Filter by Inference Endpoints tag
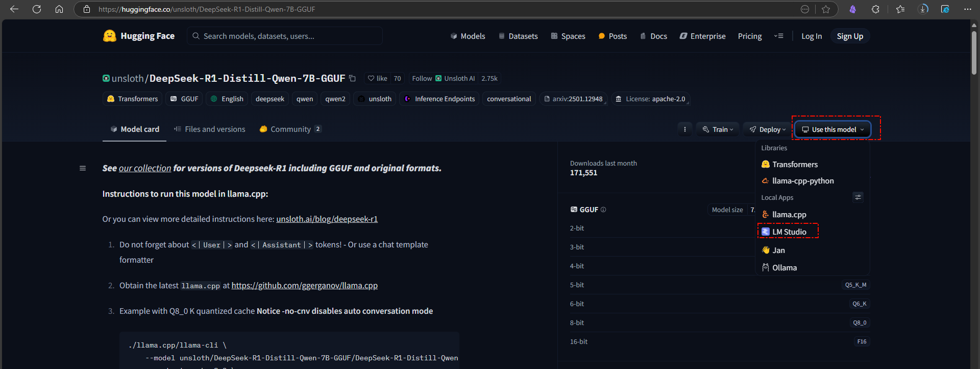The height and width of the screenshot is (369, 980). [x=439, y=99]
